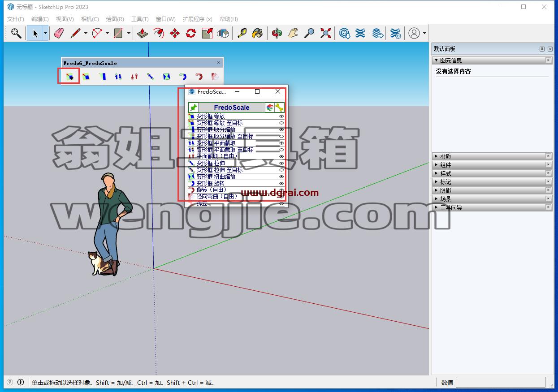The image size is (558, 392).
Task: Activate the red four-arrow Move tool
Action: [175, 33]
